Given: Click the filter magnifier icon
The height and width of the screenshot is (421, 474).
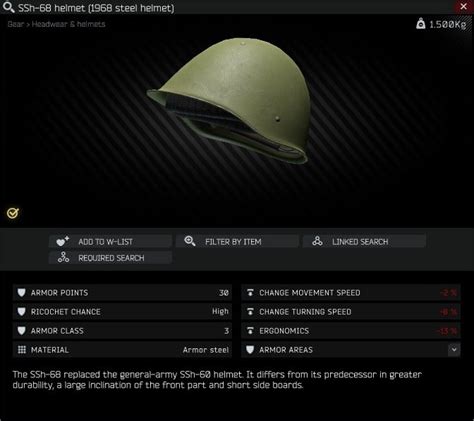Looking at the screenshot, I should [x=190, y=241].
